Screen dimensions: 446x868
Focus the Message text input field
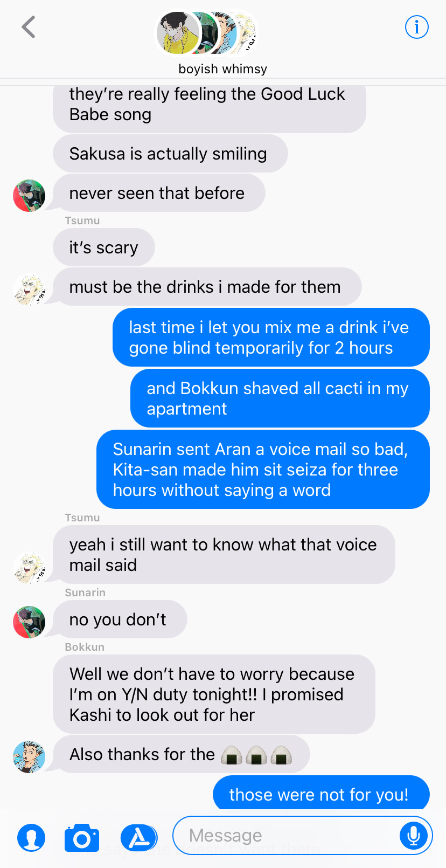[x=286, y=835]
